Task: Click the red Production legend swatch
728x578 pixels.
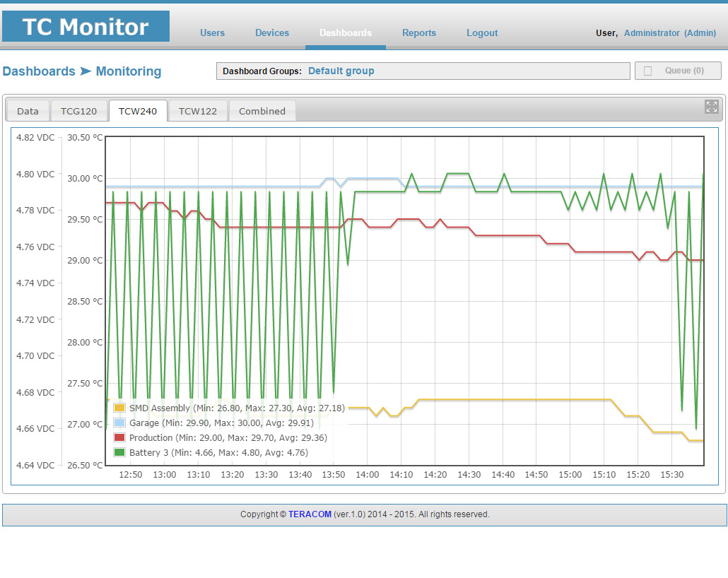Action: 119,438
